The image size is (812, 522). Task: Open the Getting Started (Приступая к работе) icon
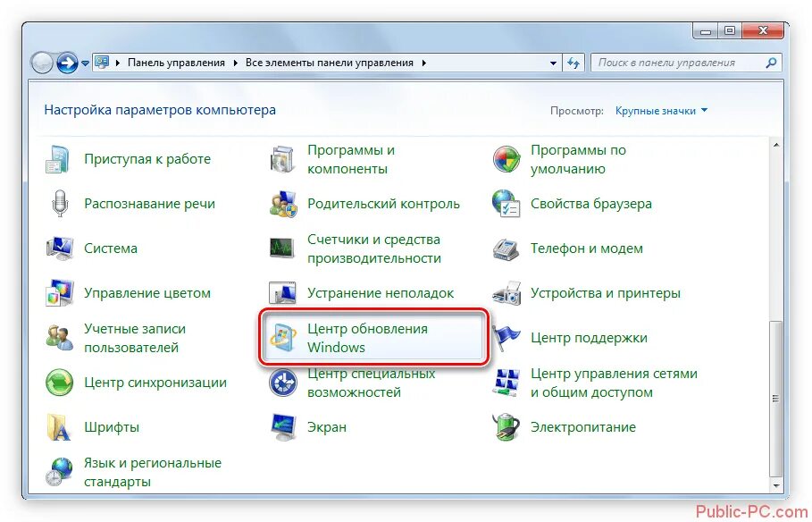(57, 159)
